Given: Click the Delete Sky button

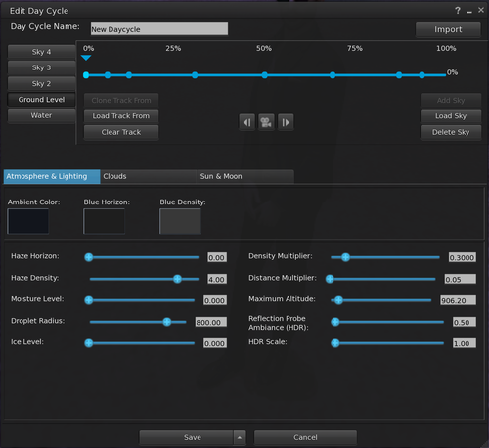Looking at the screenshot, I should (x=451, y=132).
